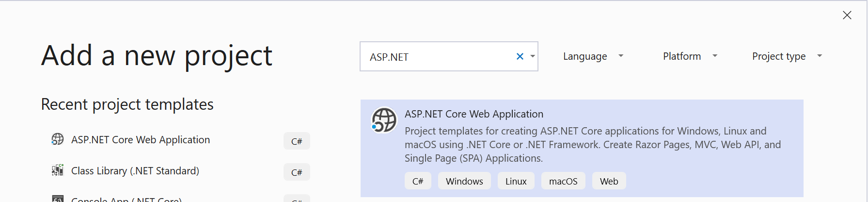
Task: Click the Class Library template icon
Action: pyautogui.click(x=58, y=170)
